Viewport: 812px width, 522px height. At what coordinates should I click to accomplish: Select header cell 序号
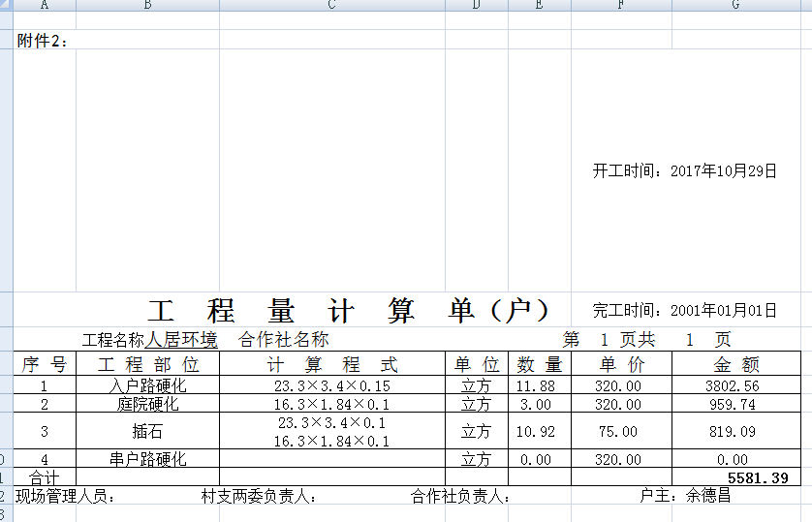[x=45, y=364]
